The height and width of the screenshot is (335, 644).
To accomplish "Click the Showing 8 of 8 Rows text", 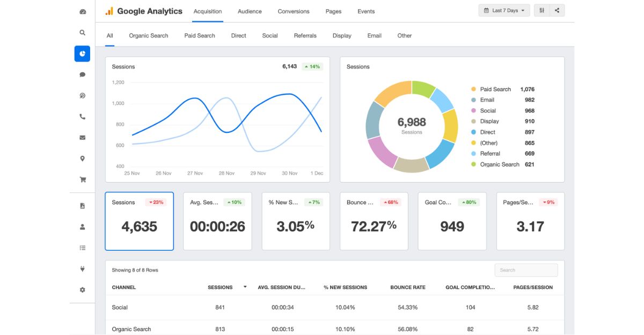I will click(x=135, y=270).
